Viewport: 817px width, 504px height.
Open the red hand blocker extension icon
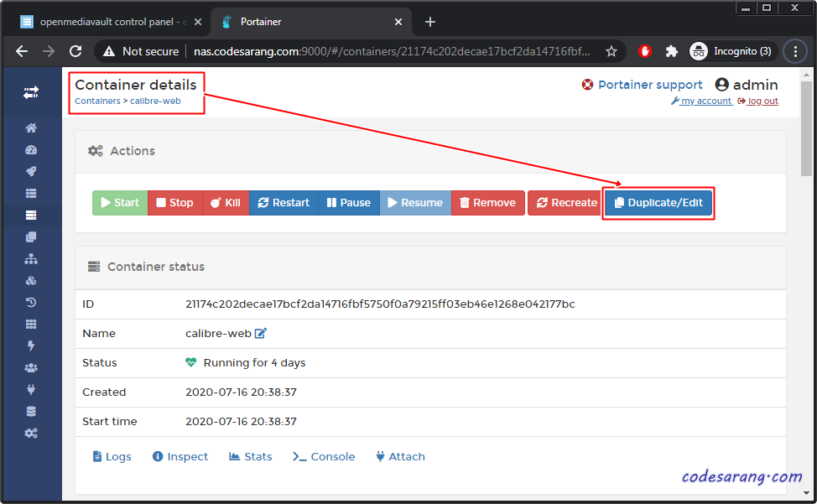pos(645,51)
